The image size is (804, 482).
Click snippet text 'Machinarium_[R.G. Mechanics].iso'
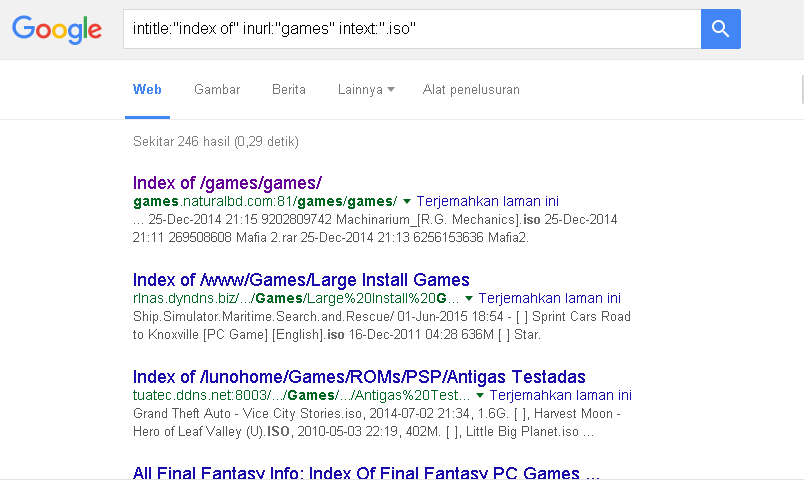pos(438,219)
